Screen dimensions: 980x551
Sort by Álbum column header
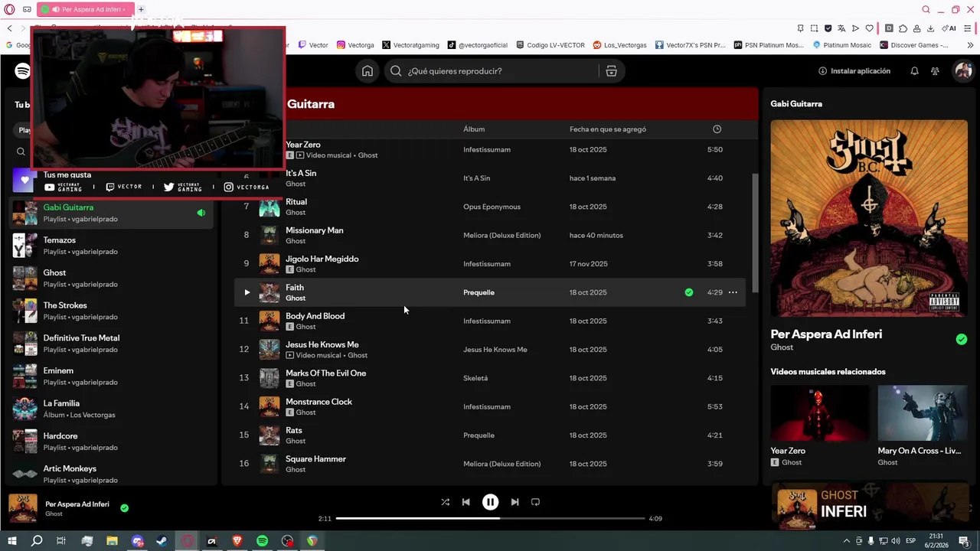coord(474,129)
